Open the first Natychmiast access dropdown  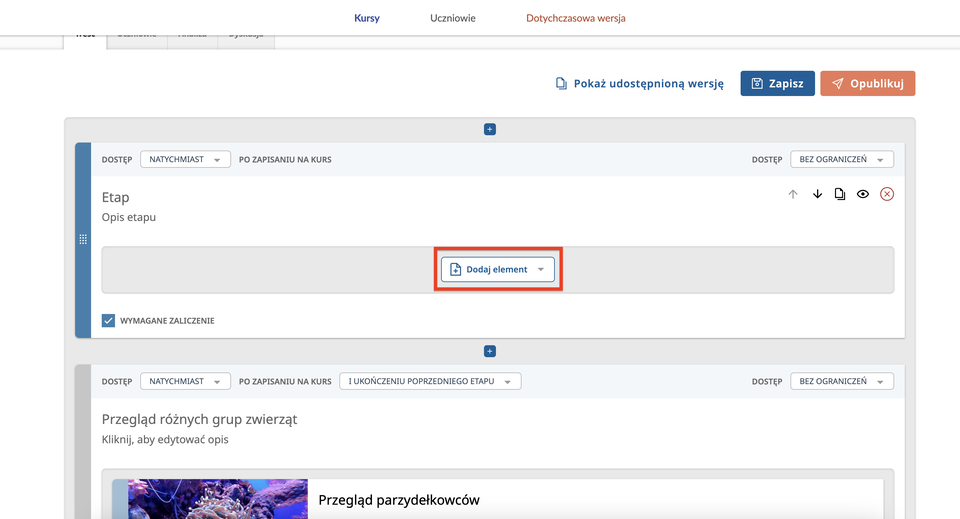click(x=185, y=159)
